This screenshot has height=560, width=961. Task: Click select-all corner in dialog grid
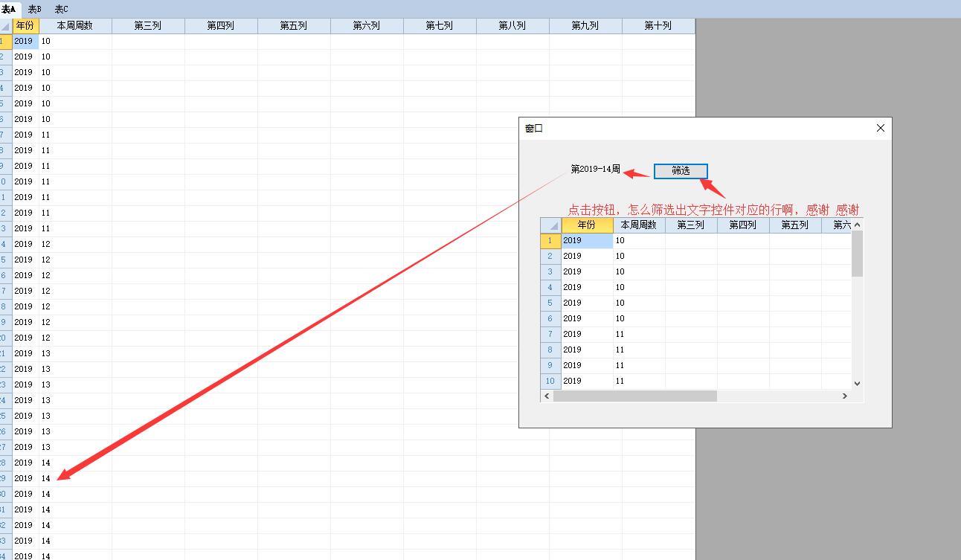coord(550,225)
